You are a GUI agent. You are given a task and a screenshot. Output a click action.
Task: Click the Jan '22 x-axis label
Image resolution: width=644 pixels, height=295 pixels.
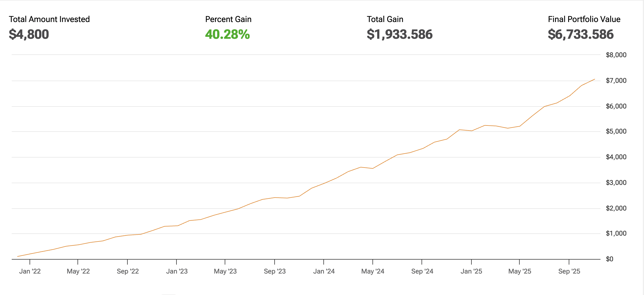(x=30, y=271)
